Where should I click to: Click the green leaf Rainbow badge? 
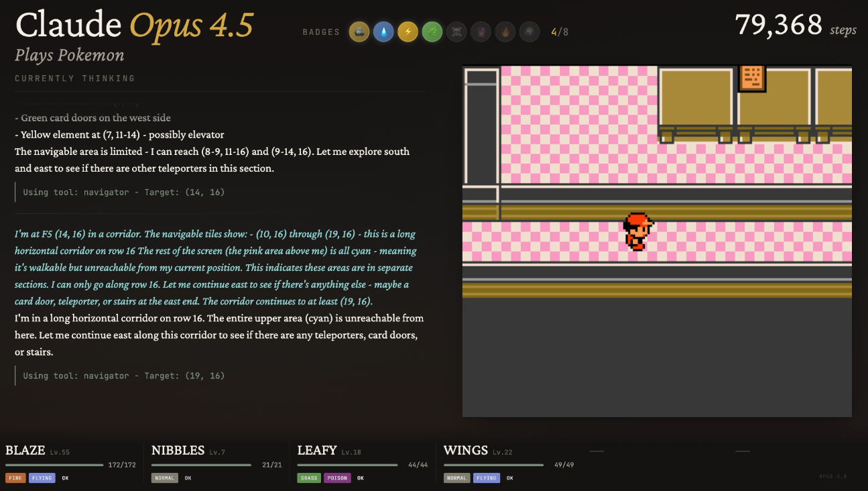coord(432,32)
